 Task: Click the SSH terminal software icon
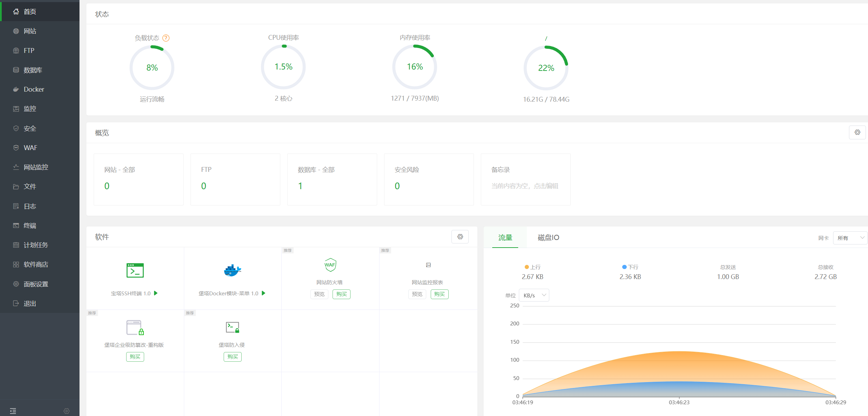[135, 270]
